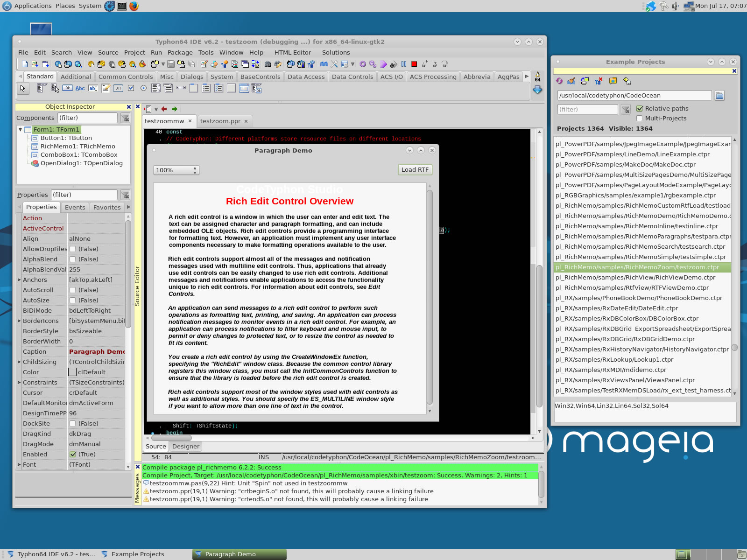The height and width of the screenshot is (560, 747).
Task: Click the Load RTF button
Action: 415,169
